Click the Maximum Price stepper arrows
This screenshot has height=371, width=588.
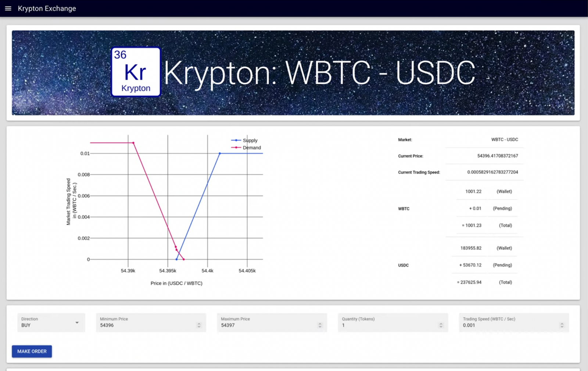320,325
